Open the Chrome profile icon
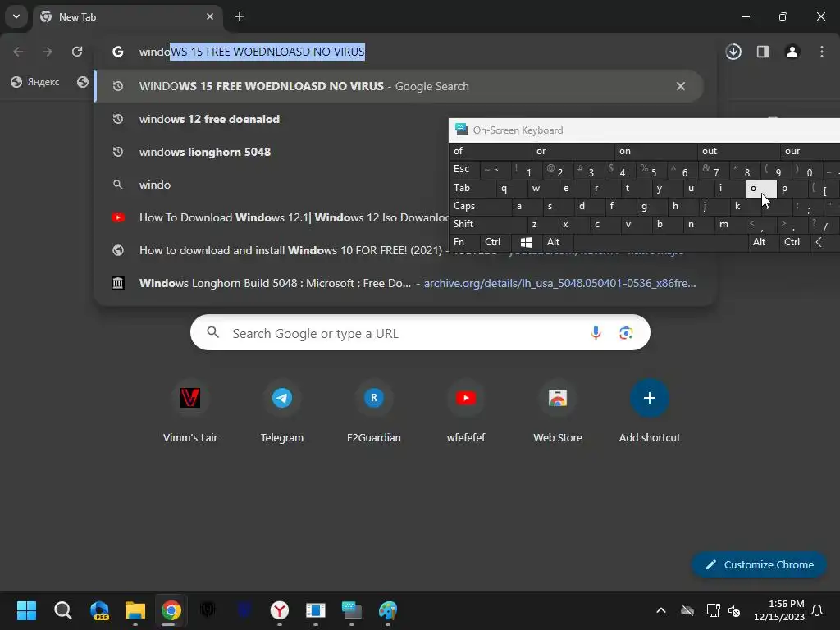This screenshot has width=840, height=630. [x=792, y=52]
